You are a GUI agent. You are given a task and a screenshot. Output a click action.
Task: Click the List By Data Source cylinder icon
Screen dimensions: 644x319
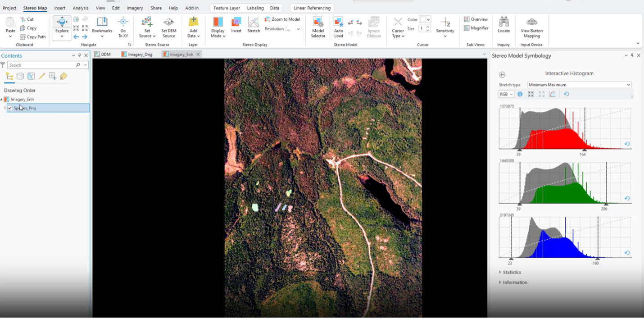(20, 76)
